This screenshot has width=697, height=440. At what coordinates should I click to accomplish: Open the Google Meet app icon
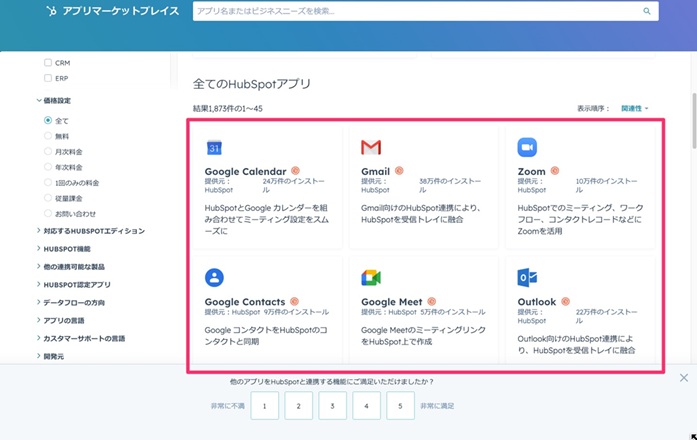pyautogui.click(x=371, y=278)
